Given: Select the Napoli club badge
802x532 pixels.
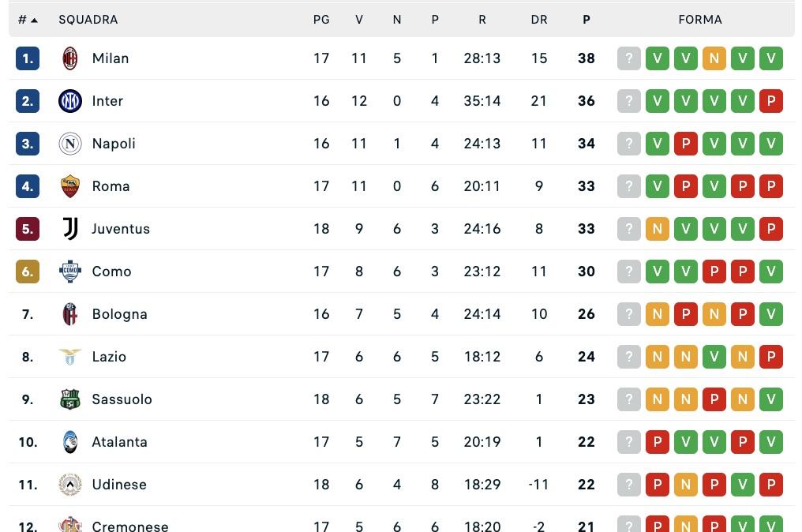Looking at the screenshot, I should pyautogui.click(x=69, y=143).
